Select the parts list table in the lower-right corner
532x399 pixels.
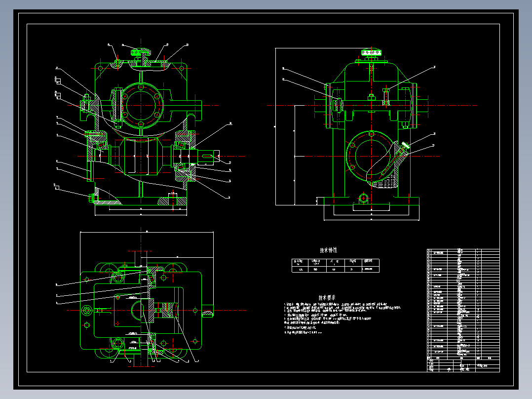pyautogui.click(x=463, y=304)
